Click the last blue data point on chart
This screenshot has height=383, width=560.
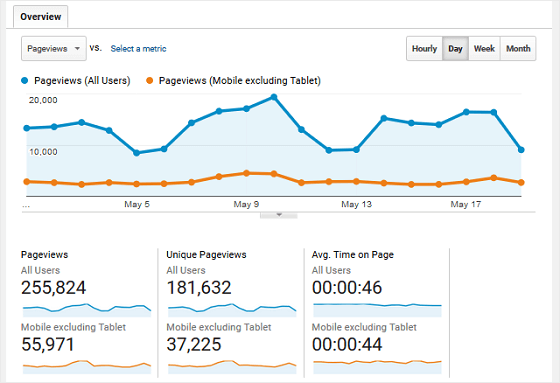pyautogui.click(x=521, y=150)
